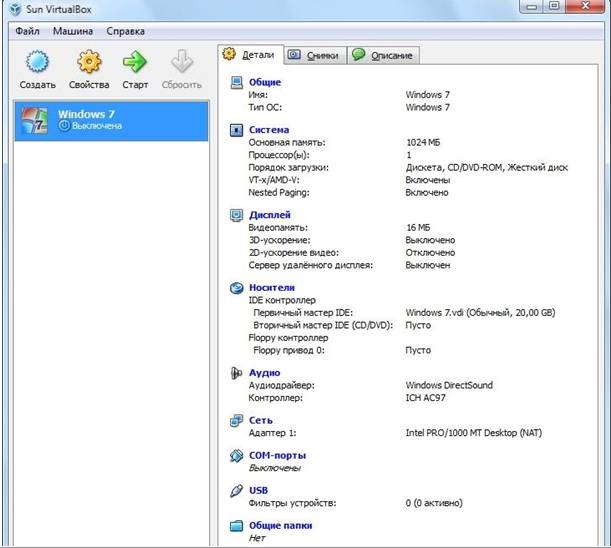This screenshot has width=611, height=548.
Task: Click the Система chip icon
Action: tap(237, 130)
